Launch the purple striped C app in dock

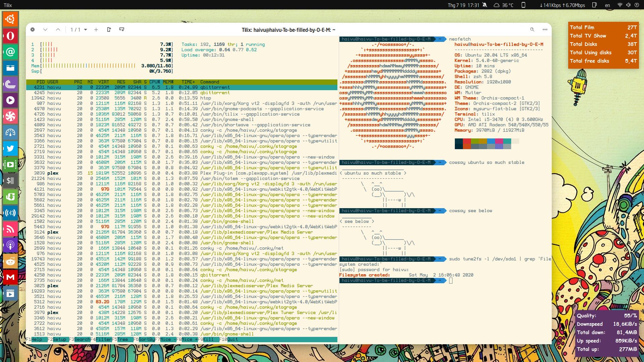tap(10, 84)
